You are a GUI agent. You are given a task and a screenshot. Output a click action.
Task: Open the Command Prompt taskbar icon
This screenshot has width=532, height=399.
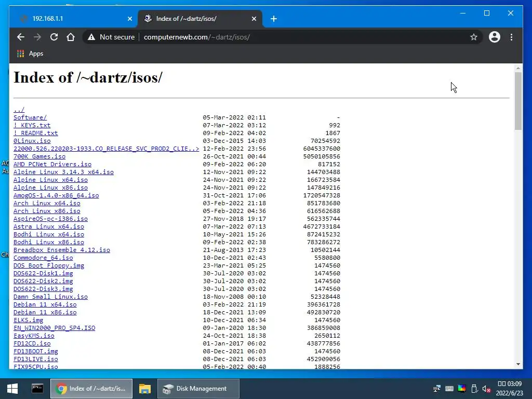[37, 389]
